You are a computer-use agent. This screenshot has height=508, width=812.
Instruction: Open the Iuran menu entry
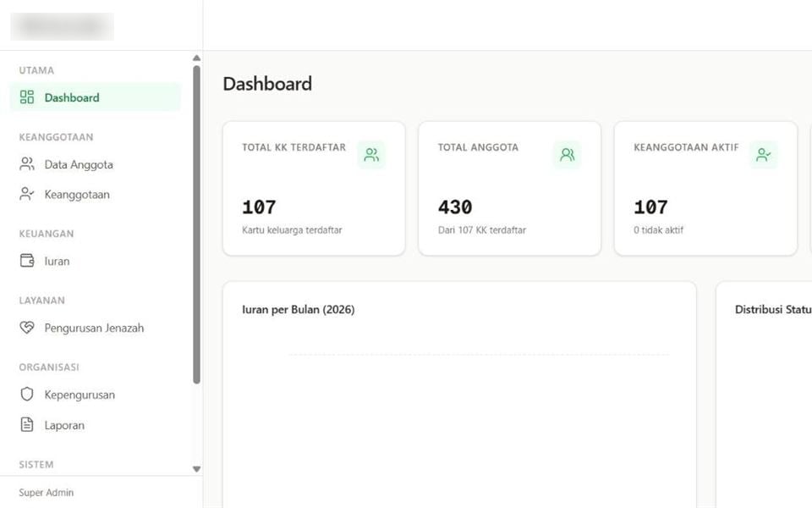click(96, 261)
